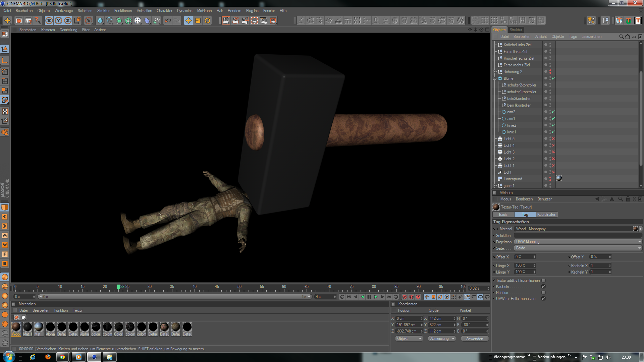644x362 pixels.
Task: Toggle the coordinate system icon
Action: tap(77, 21)
